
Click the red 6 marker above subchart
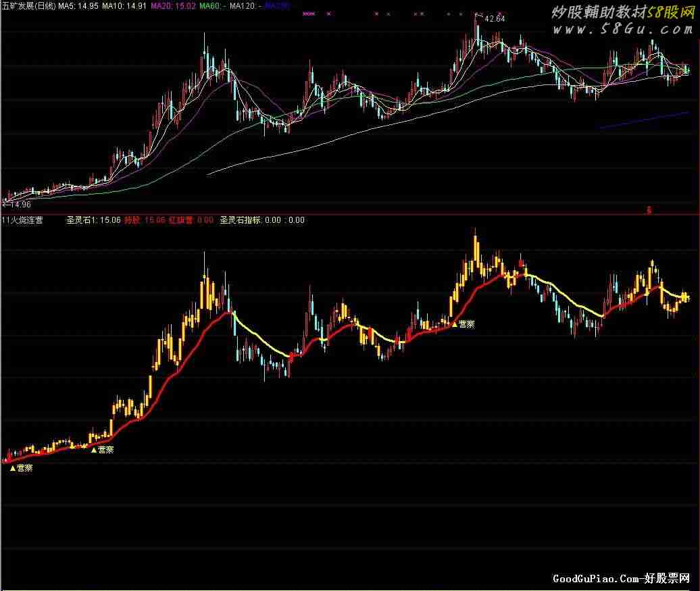[x=649, y=210]
